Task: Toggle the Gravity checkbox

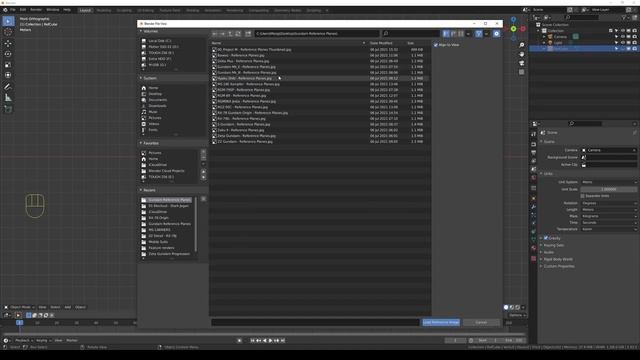Action: (546, 238)
